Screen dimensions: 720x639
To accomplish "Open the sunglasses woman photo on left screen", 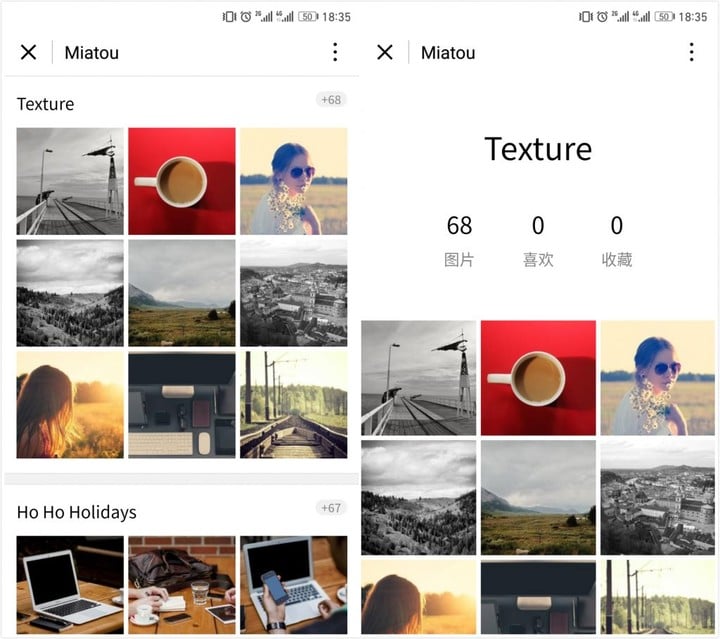I will point(294,181).
